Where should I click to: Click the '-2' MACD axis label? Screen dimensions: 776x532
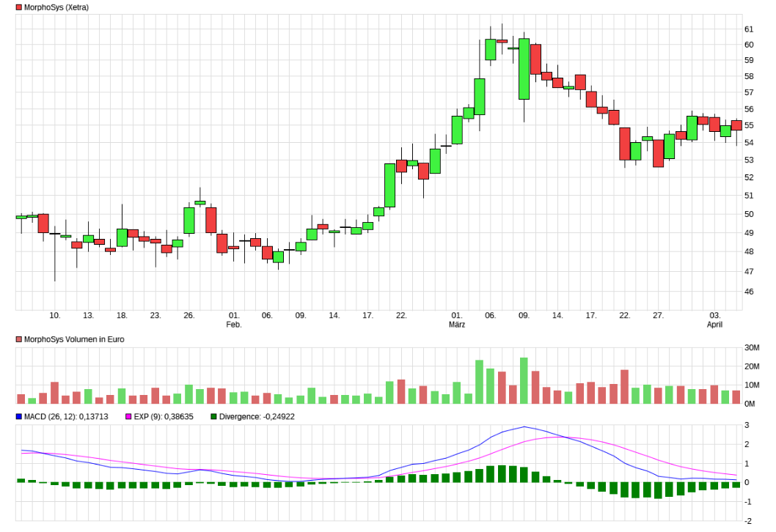(748, 520)
